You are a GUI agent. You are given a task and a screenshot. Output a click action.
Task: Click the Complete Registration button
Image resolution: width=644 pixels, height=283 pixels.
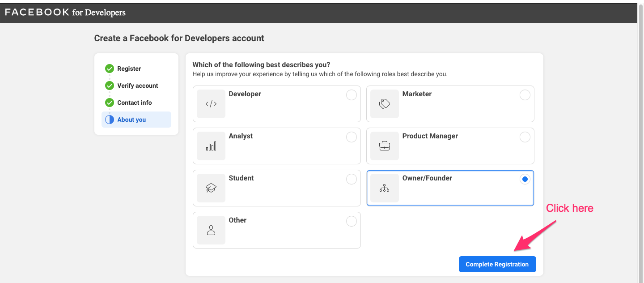click(x=497, y=264)
